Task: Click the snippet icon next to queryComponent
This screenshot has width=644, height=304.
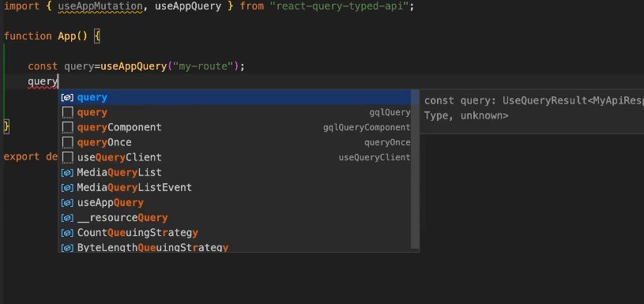Action: pyautogui.click(x=67, y=128)
